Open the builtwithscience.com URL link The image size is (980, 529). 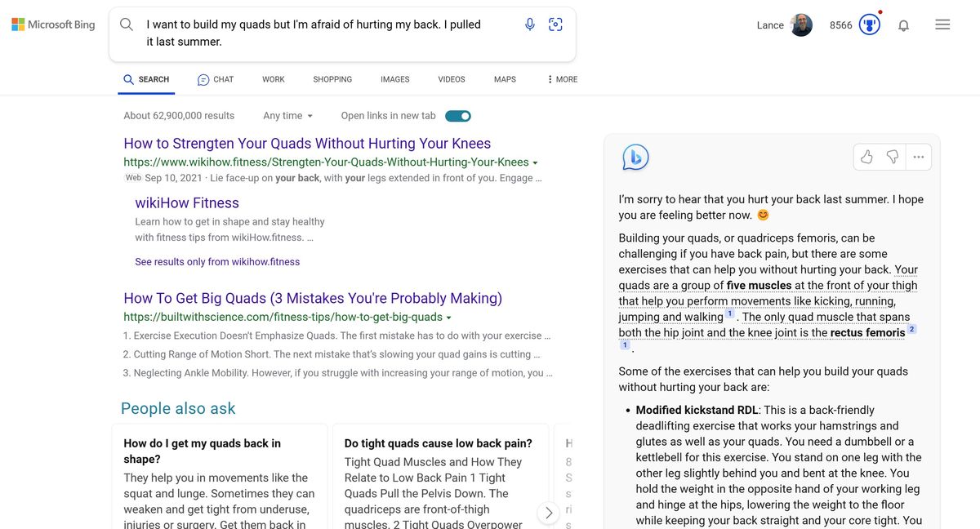pyautogui.click(x=283, y=318)
